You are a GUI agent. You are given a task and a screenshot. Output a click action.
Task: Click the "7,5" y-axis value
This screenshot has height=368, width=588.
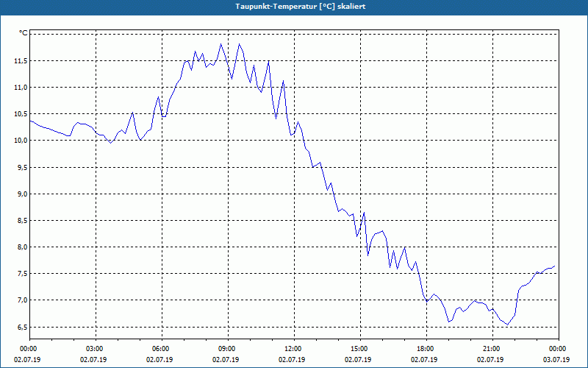pyautogui.click(x=22, y=273)
